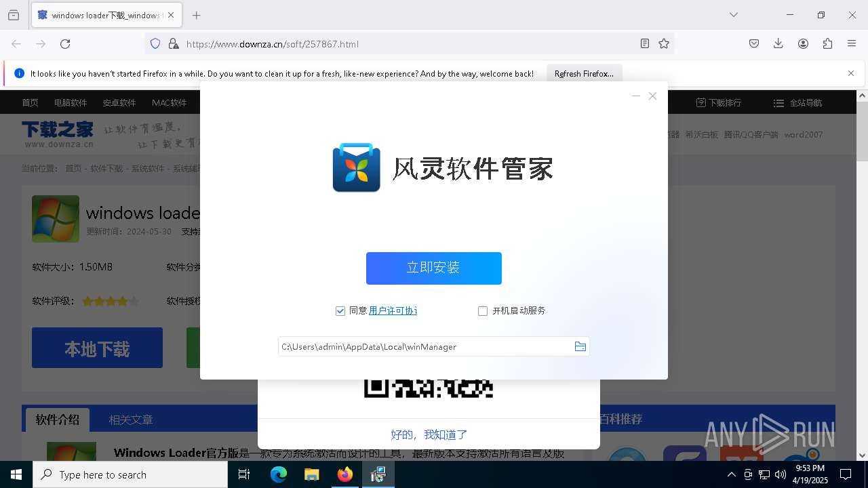Open 全站导航 in site navigation
This screenshot has width=868, height=488.
pos(797,103)
